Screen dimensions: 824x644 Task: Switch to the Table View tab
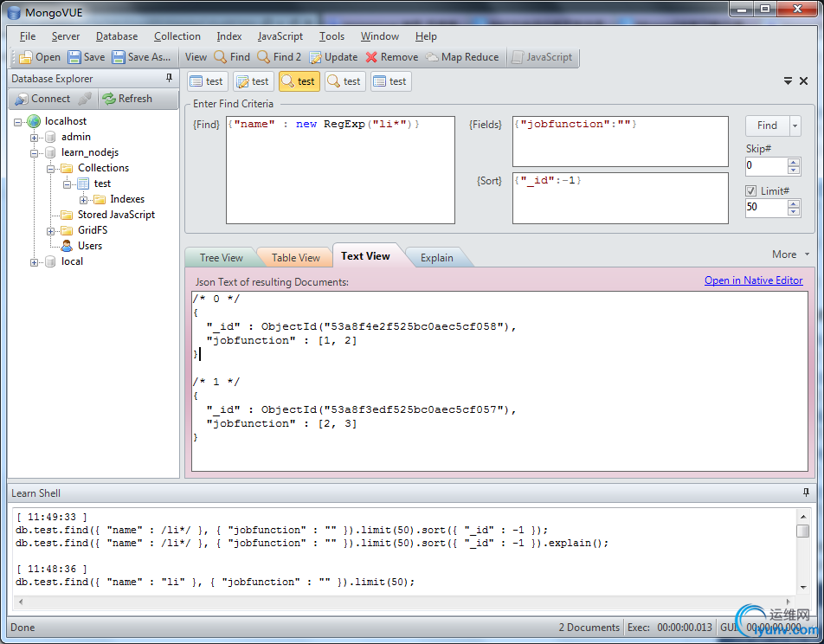point(295,258)
